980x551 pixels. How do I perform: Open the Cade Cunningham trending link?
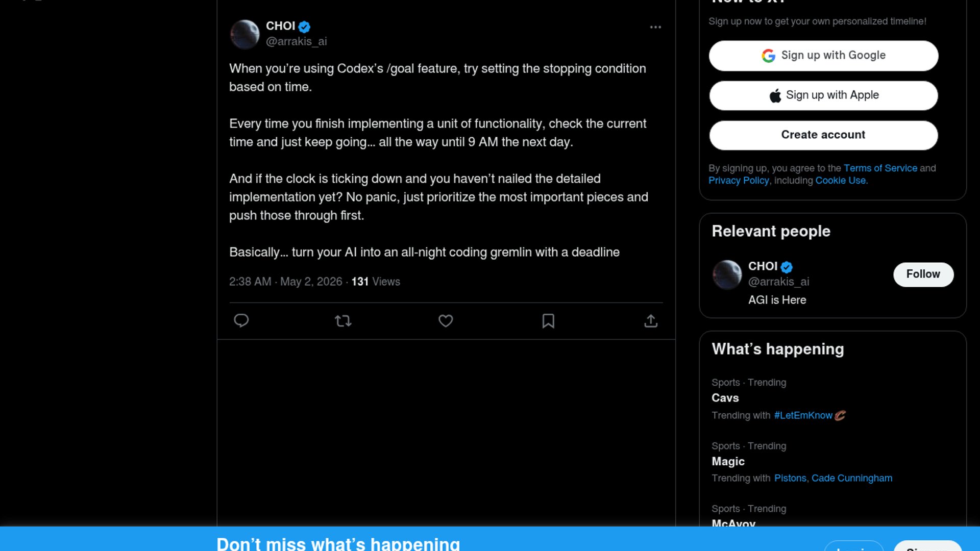(851, 478)
